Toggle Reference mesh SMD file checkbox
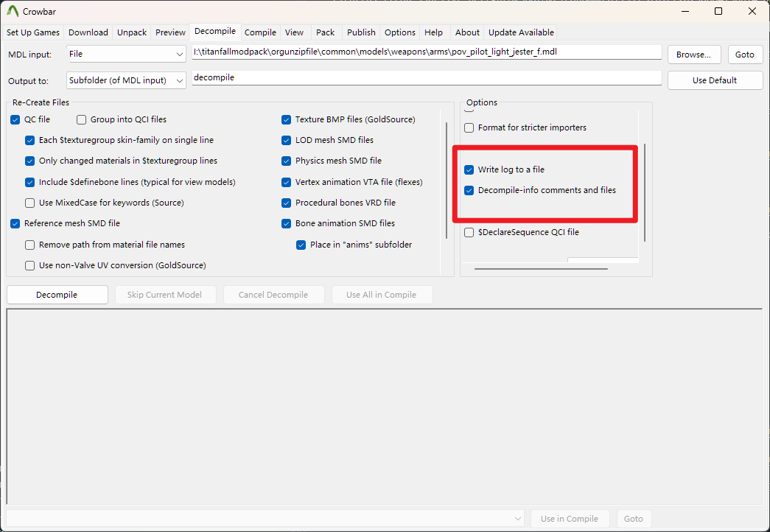770x532 pixels. (15, 223)
